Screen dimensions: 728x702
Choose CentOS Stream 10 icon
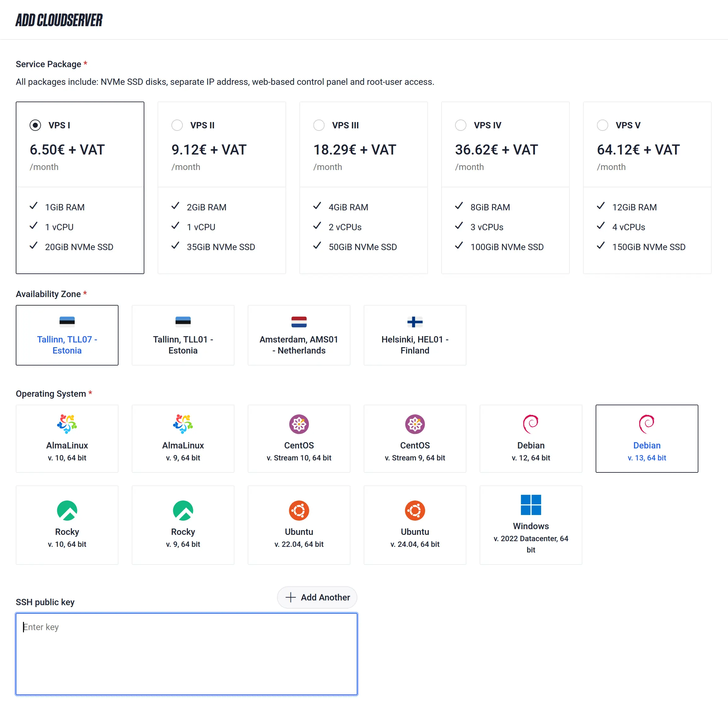pos(299,424)
